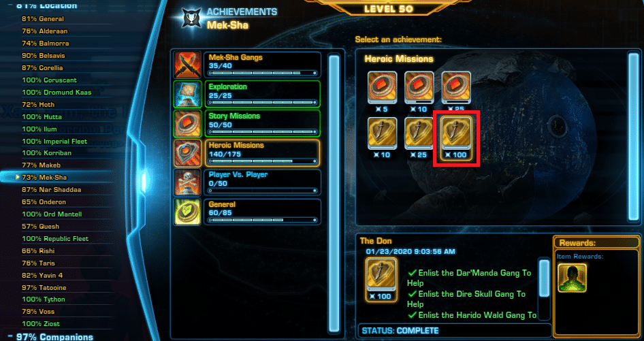Viewport: 644px width, 341px height.
Task: Click the arrow beside 73% Mek-Sha
Action: coord(17,177)
